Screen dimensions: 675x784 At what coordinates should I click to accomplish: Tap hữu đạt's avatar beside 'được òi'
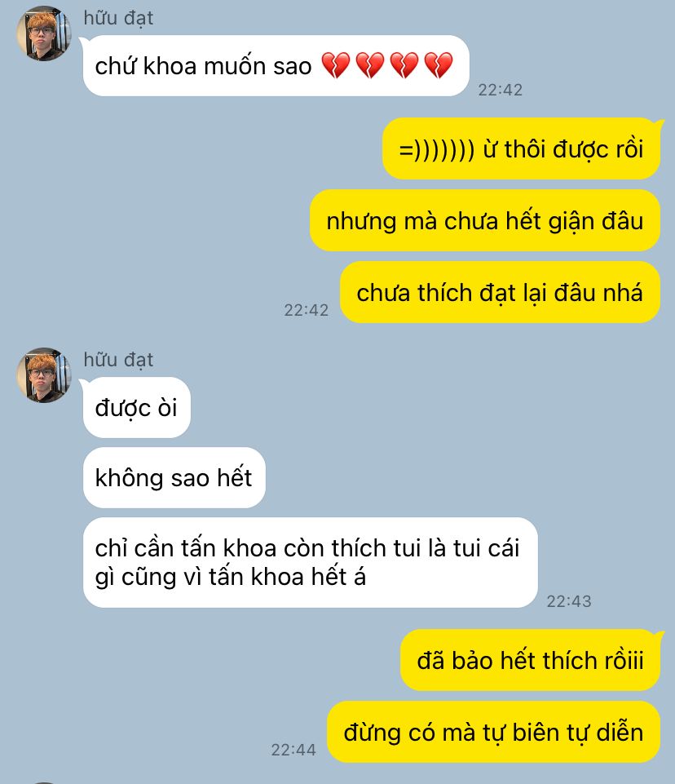tap(44, 375)
